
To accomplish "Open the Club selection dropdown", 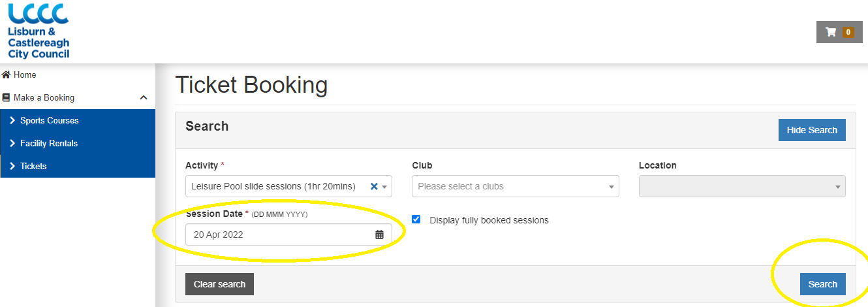I will 516,186.
